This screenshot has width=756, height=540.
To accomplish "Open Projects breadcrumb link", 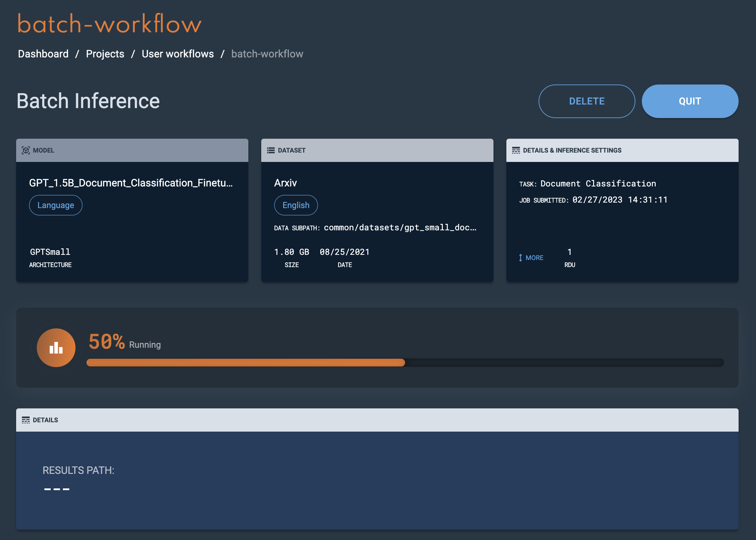I will (x=105, y=54).
